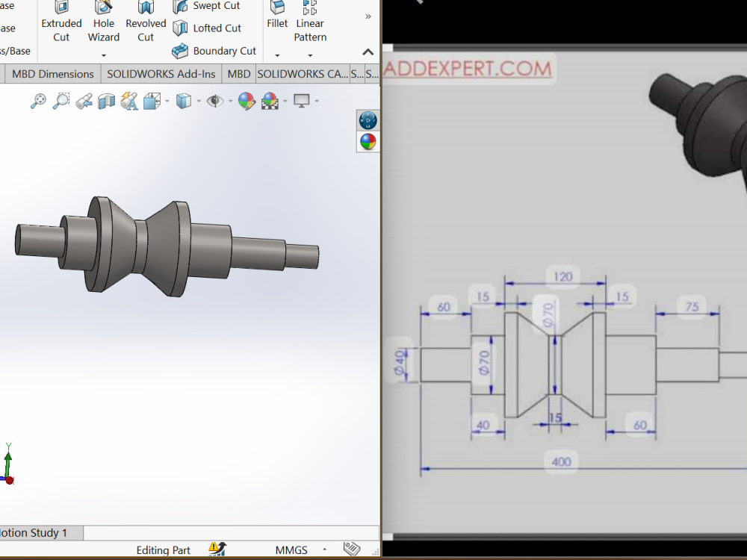Click the rebuild warning status bar icon
The width and height of the screenshot is (747, 560).
(217, 549)
